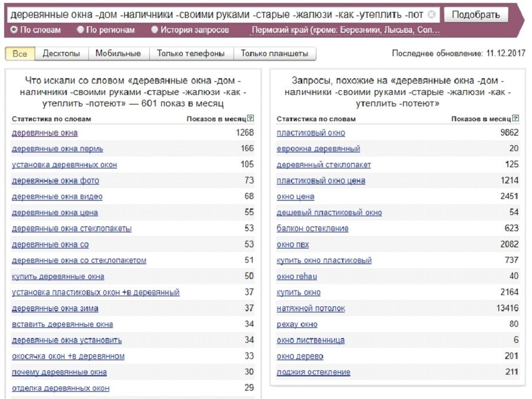Open the 'окно rehau' similar query
532x399 pixels.
(x=297, y=276)
